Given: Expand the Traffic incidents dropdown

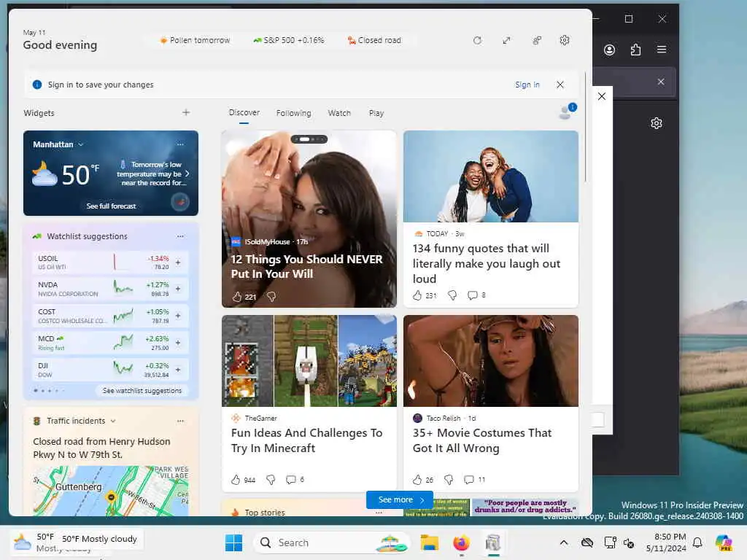Looking at the screenshot, I should [x=113, y=421].
